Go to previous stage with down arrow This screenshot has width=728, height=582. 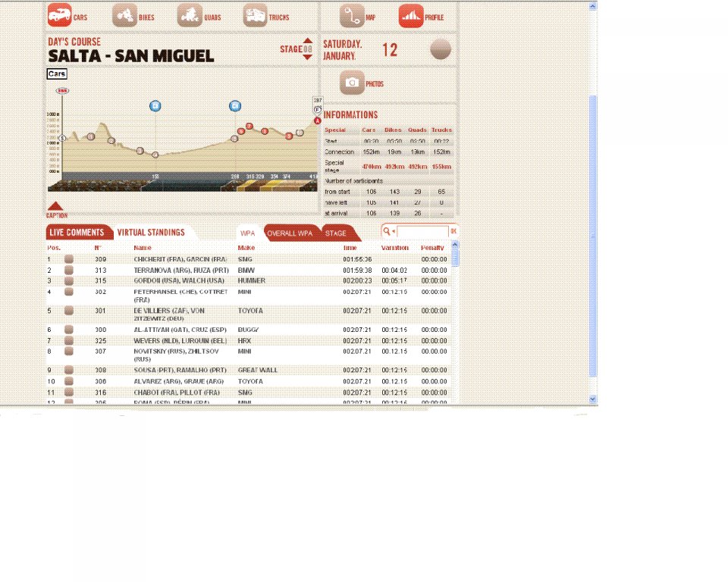click(x=307, y=57)
